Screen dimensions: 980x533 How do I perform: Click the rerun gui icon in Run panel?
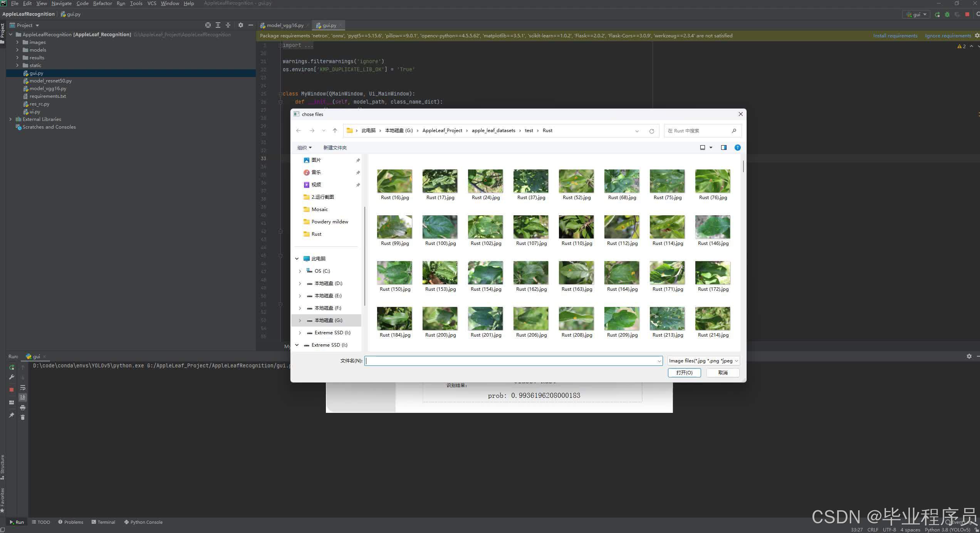click(x=12, y=367)
